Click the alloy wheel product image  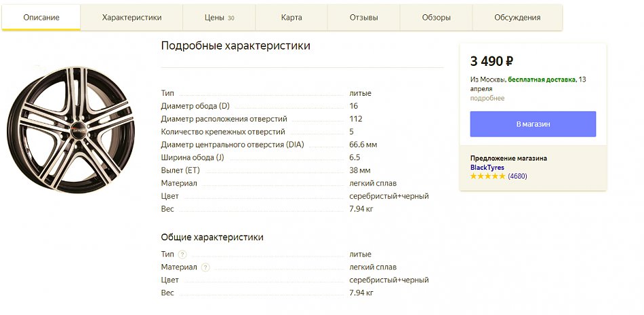70,128
